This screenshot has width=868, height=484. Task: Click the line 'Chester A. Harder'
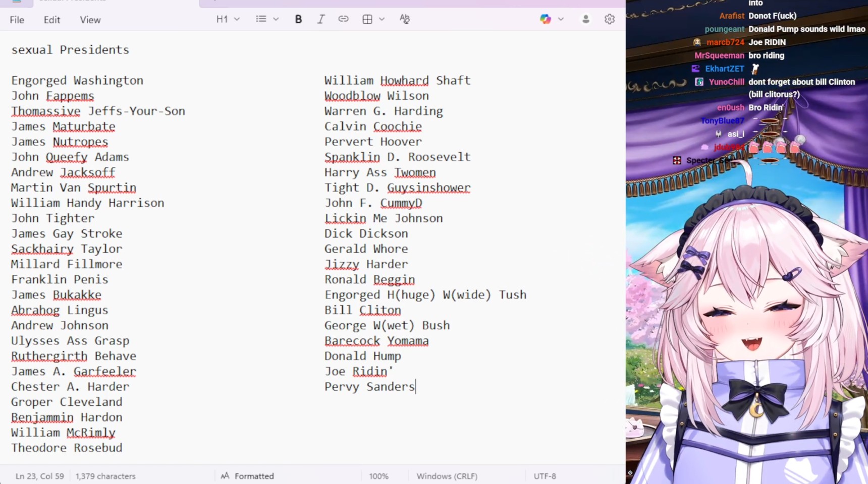click(70, 387)
